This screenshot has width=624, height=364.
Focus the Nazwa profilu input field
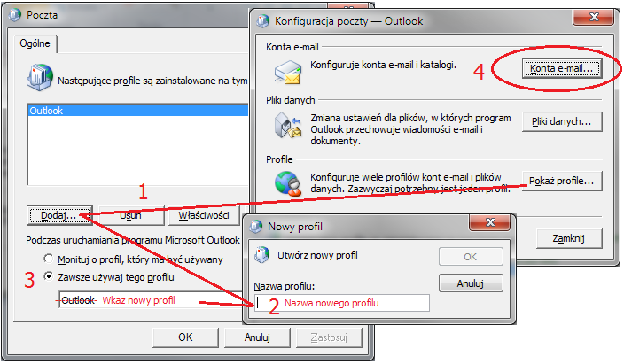342,303
